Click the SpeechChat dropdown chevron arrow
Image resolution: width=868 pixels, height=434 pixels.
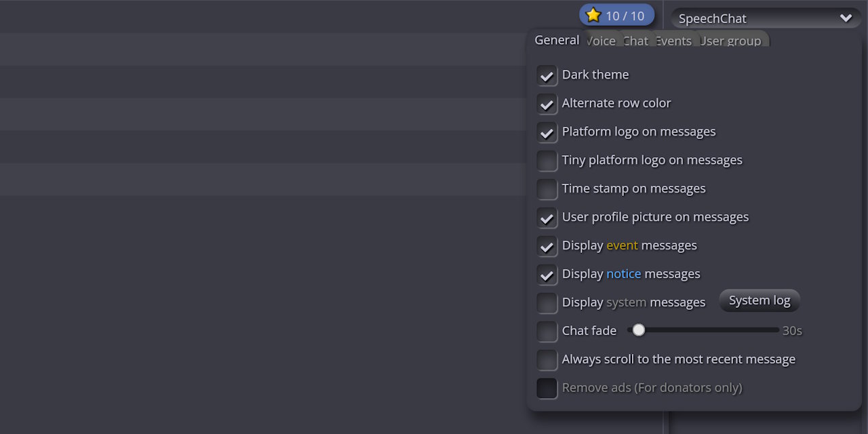click(845, 18)
